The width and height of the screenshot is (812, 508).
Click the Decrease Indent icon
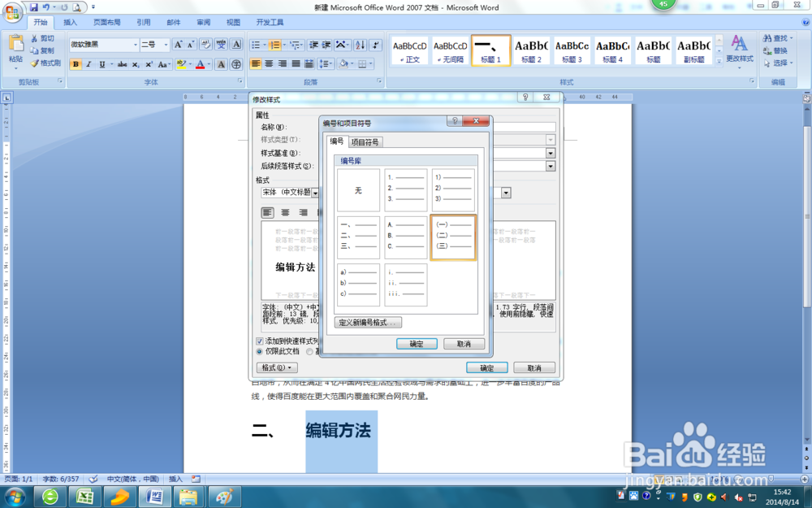point(313,45)
